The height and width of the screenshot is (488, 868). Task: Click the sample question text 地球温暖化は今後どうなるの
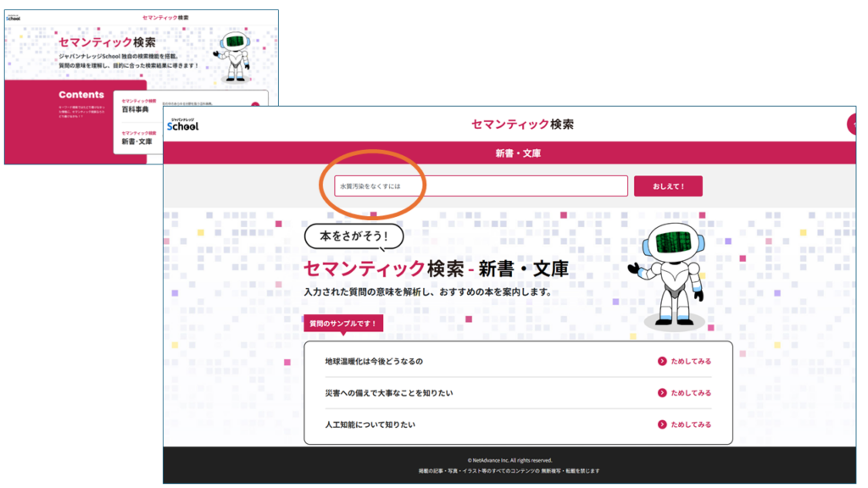click(374, 361)
